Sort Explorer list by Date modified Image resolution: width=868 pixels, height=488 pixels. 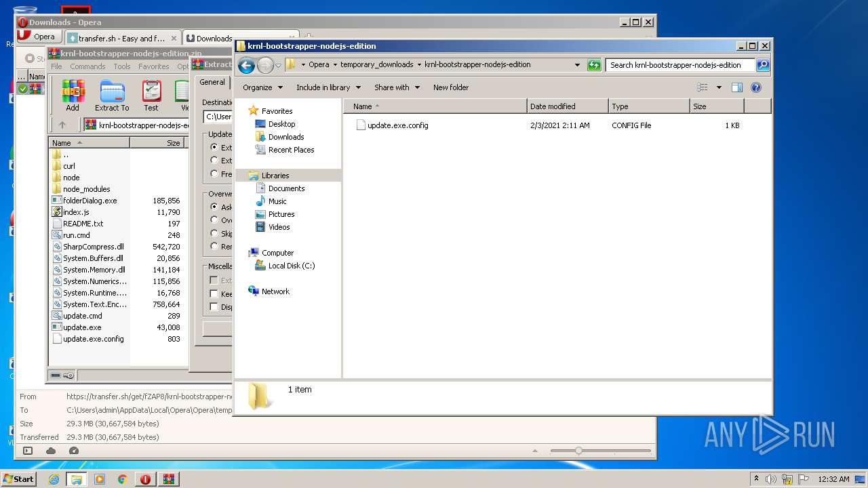point(568,106)
